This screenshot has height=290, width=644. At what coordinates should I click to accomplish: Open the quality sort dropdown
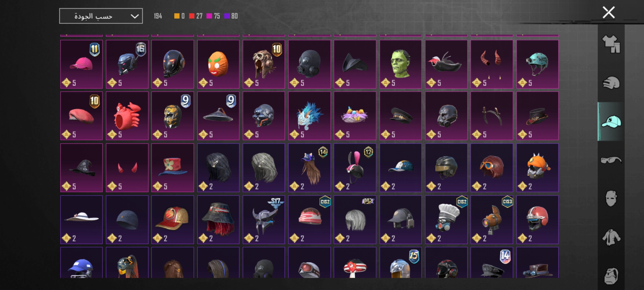[x=101, y=16]
